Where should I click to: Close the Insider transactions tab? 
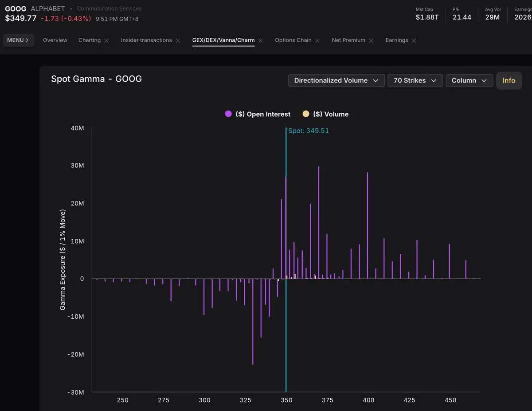[178, 40]
